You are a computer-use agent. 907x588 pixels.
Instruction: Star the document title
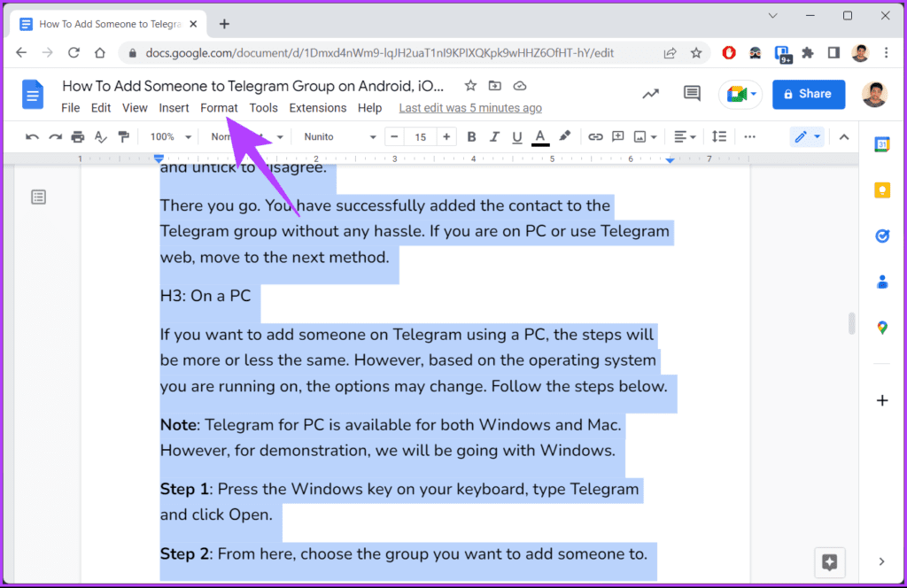pos(470,86)
